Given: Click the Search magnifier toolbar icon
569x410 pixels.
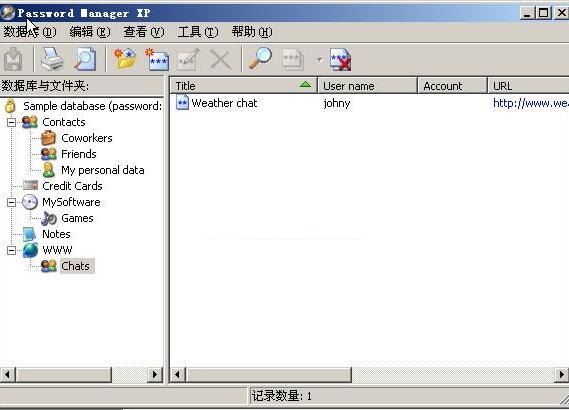Looking at the screenshot, I should click(x=260, y=58).
